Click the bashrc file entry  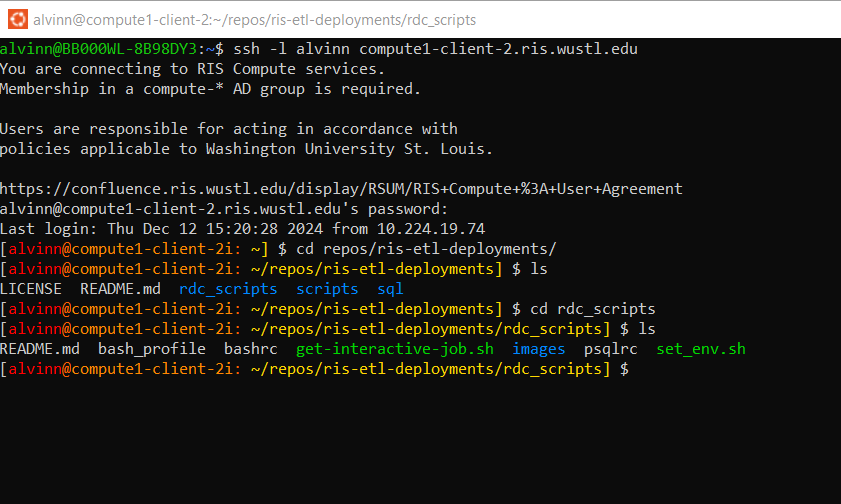pos(250,349)
